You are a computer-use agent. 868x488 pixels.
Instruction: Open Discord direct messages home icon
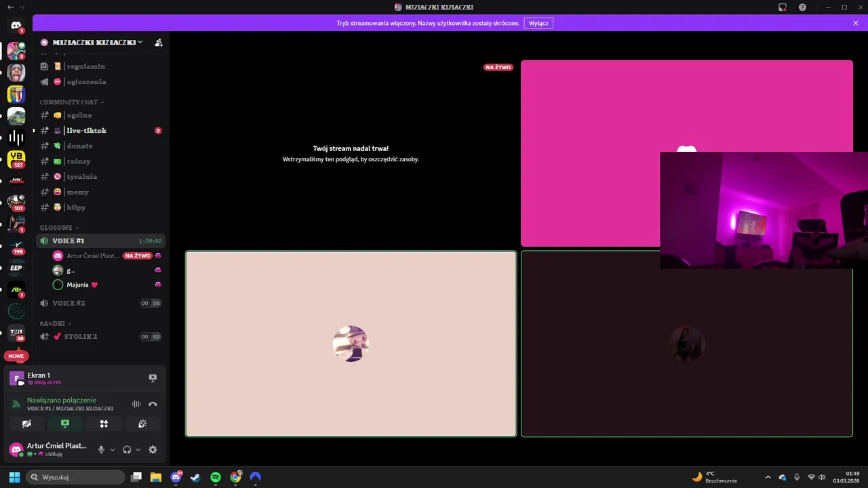click(x=16, y=26)
